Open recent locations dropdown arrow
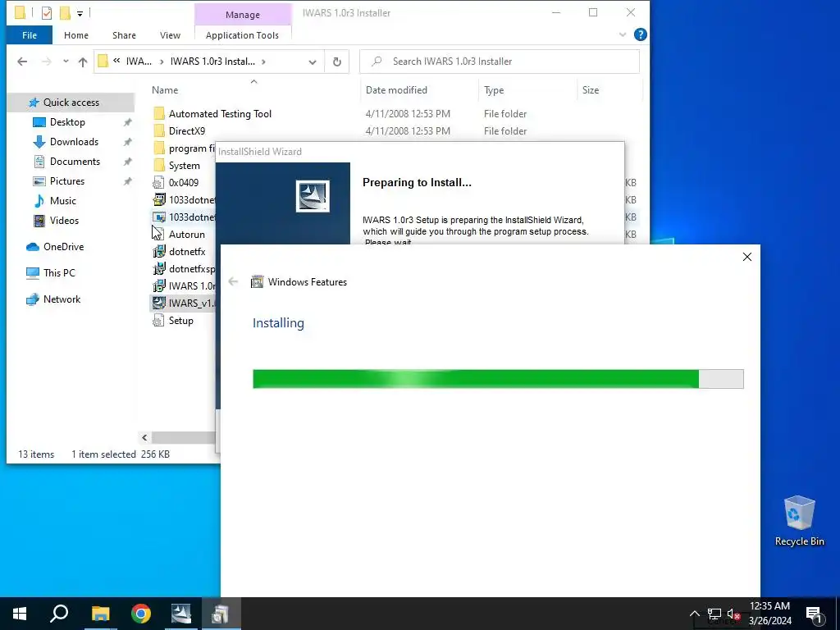This screenshot has width=840, height=630. [x=66, y=61]
